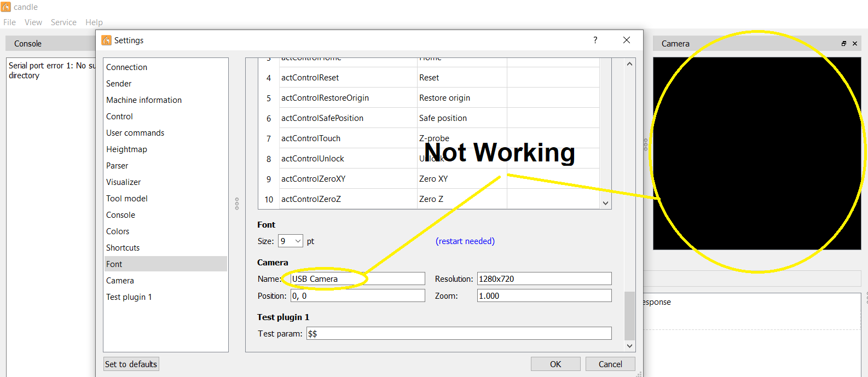Click settings pane scroll-down arrow
The image size is (868, 377).
click(x=630, y=346)
